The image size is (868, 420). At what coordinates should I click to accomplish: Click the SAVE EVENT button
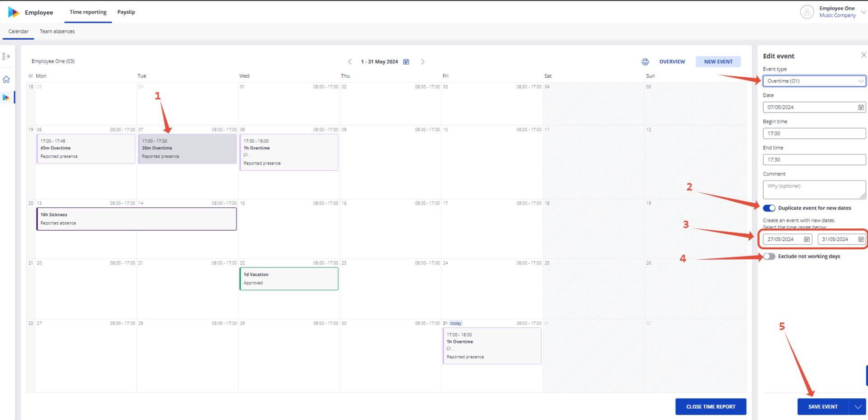pyautogui.click(x=823, y=406)
